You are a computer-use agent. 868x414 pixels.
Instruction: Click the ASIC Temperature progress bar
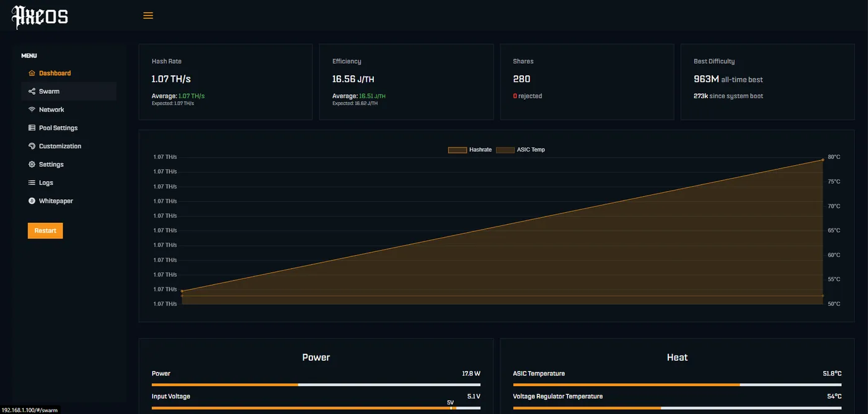click(x=677, y=385)
